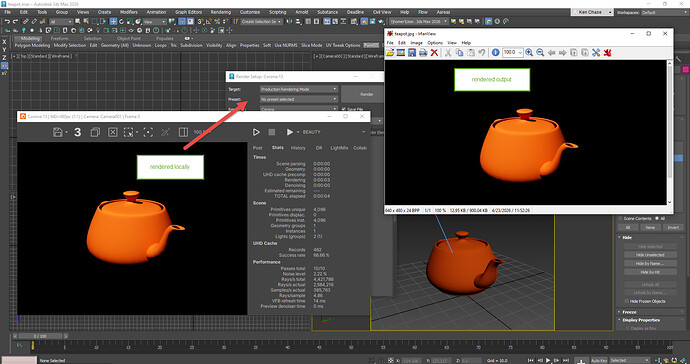
Task: Switch to LightMix tab in Corona VFB
Action: click(339, 148)
